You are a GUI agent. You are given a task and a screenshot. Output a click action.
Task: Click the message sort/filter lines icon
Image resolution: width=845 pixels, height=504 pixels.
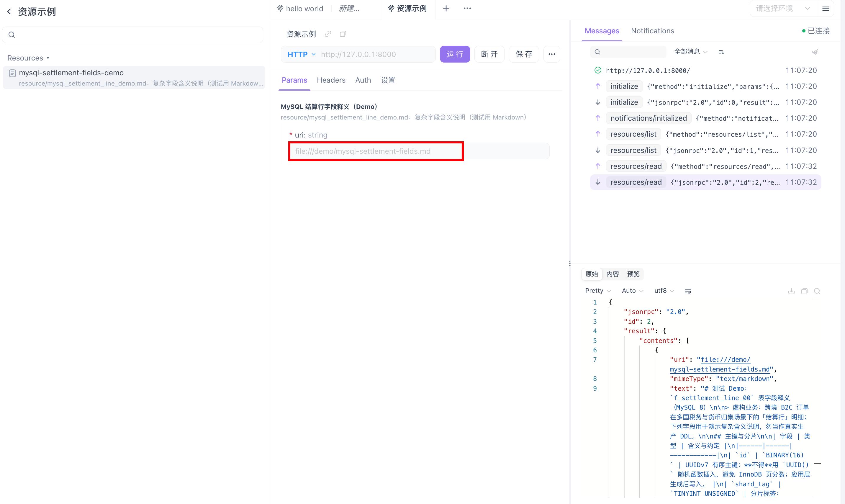pos(721,52)
